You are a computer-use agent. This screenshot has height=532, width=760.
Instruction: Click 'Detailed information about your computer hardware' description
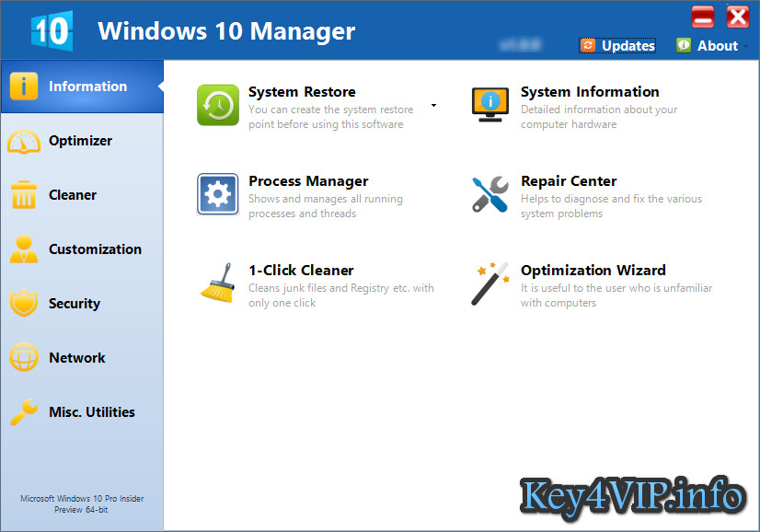coord(599,117)
